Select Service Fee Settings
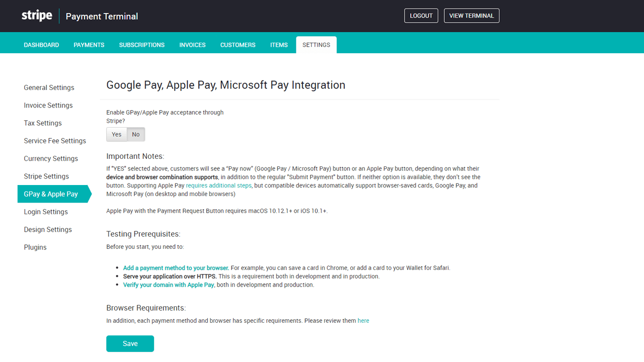 click(x=55, y=141)
